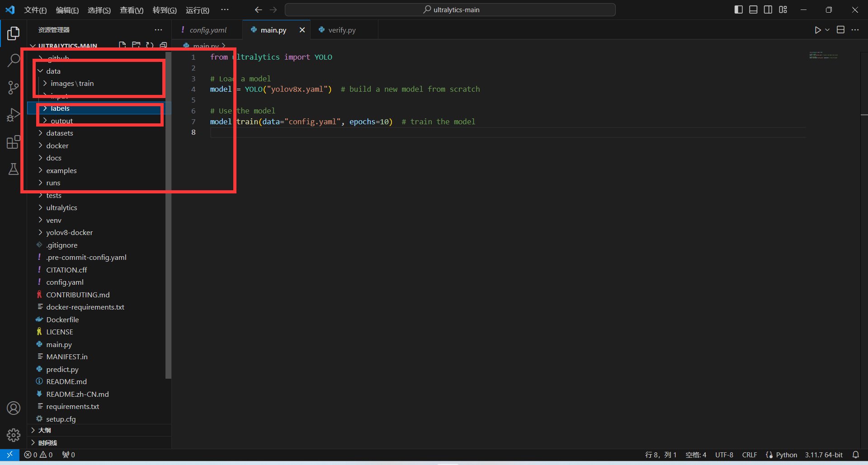Open the Explorer view in activity bar

(14, 33)
